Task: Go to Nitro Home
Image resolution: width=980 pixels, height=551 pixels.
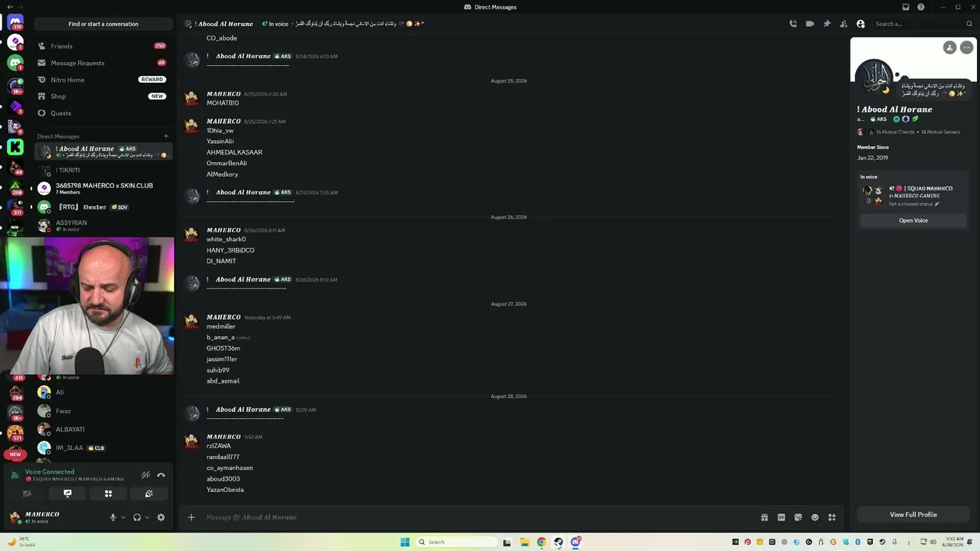Action: point(103,80)
